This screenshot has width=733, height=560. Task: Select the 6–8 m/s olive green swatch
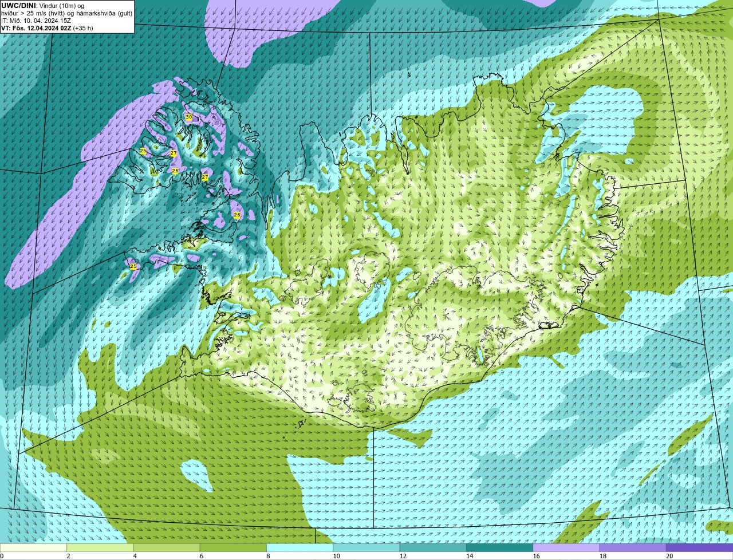[233, 547]
